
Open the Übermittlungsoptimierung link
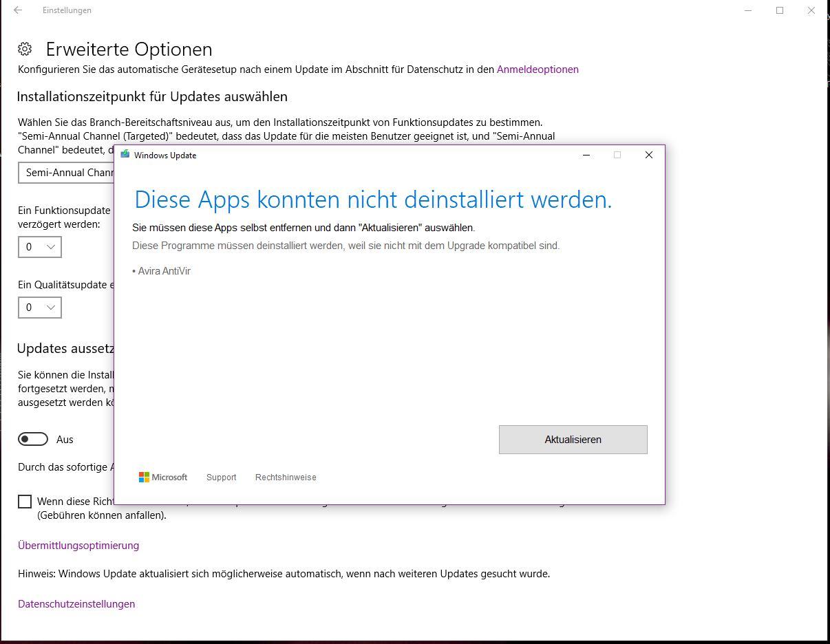[78, 546]
